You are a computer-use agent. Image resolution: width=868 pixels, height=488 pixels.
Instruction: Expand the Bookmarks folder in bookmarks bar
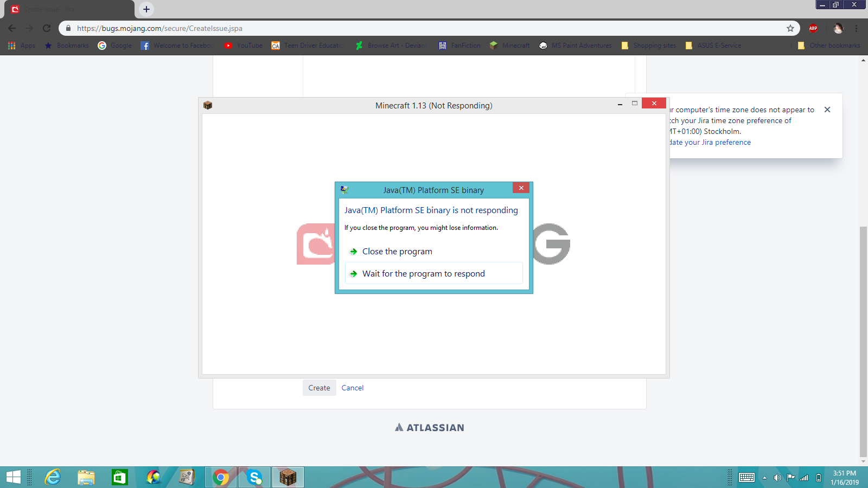coord(67,46)
